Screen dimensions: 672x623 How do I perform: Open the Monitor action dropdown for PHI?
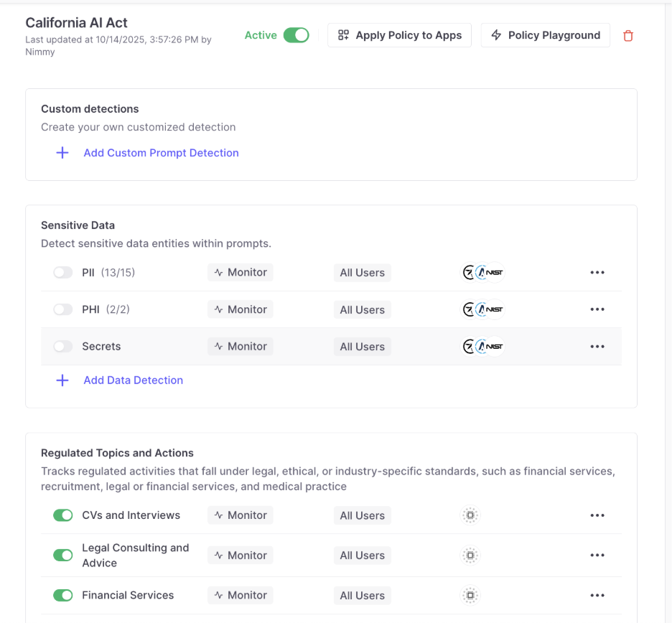click(241, 310)
